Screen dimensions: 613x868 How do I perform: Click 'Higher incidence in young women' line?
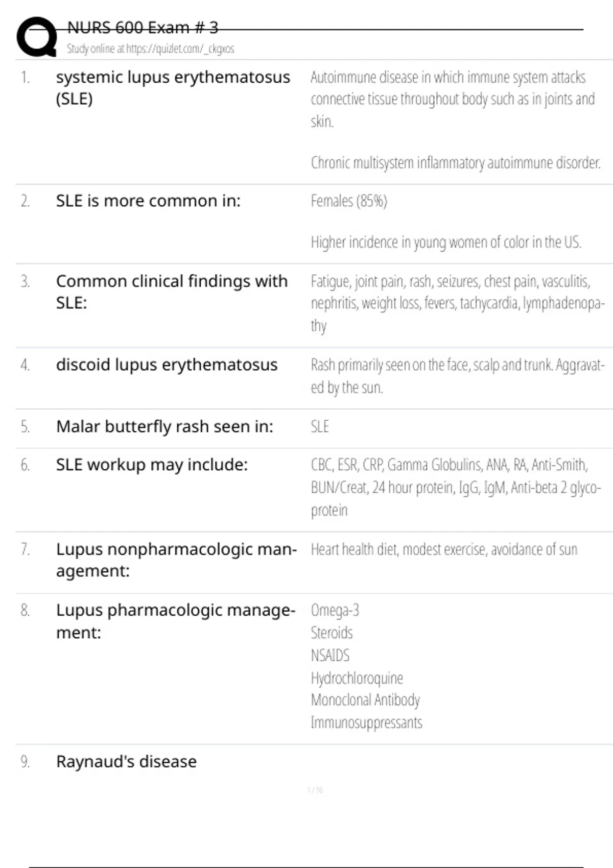tap(446, 242)
